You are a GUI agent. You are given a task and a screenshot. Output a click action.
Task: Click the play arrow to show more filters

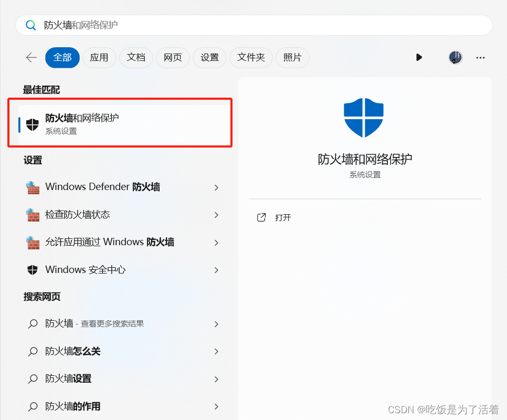(419, 58)
